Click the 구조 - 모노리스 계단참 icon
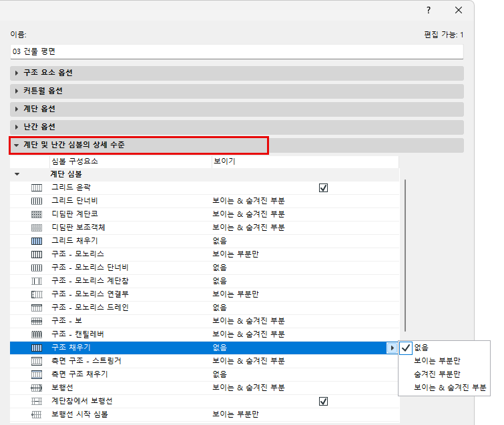 click(37, 281)
